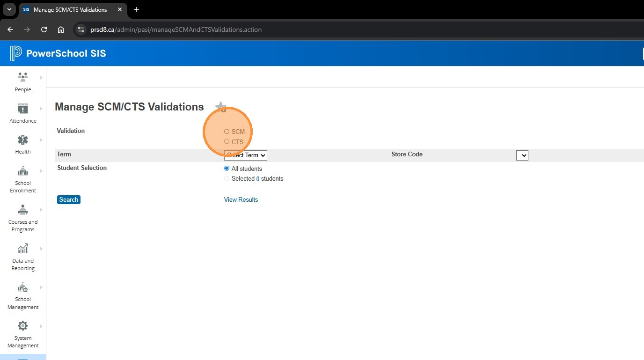
Task: Open the Health sidebar icon
Action: click(22, 140)
